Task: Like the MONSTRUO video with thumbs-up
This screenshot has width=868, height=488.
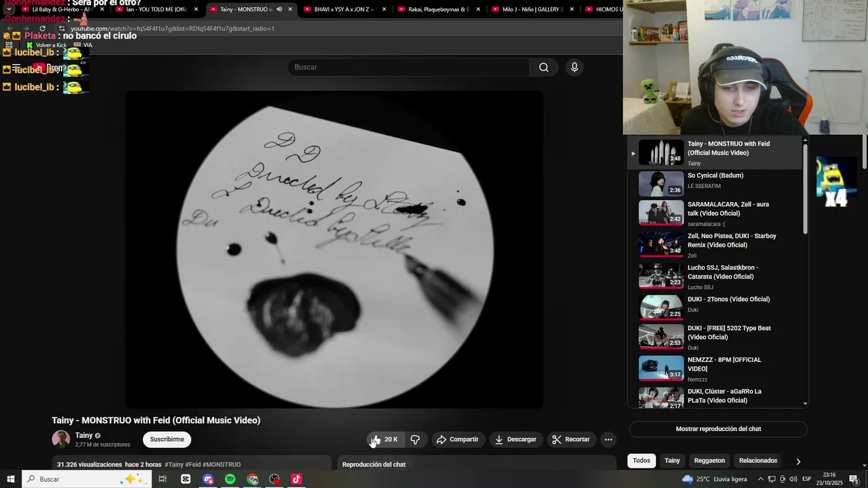Action: (x=384, y=439)
